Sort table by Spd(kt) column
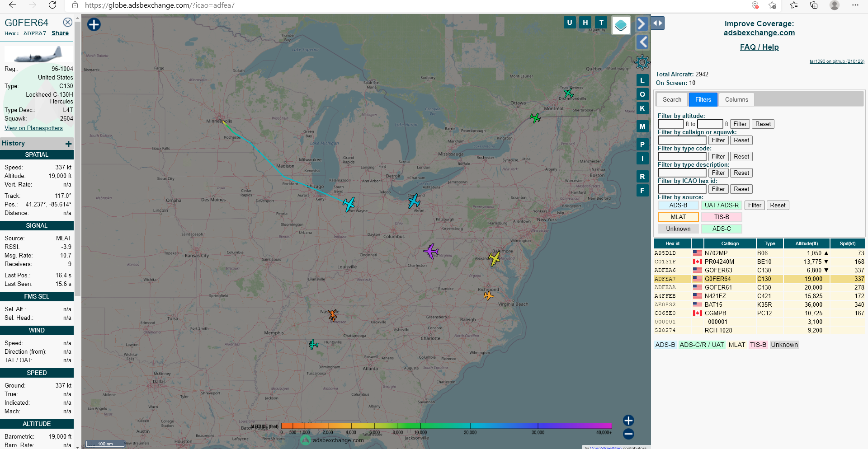This screenshot has height=449, width=868. [x=848, y=244]
